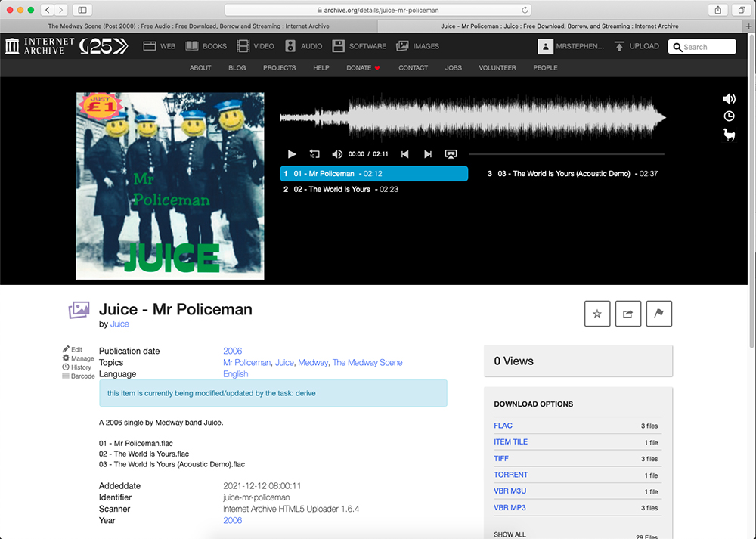Skip to next track

click(428, 154)
